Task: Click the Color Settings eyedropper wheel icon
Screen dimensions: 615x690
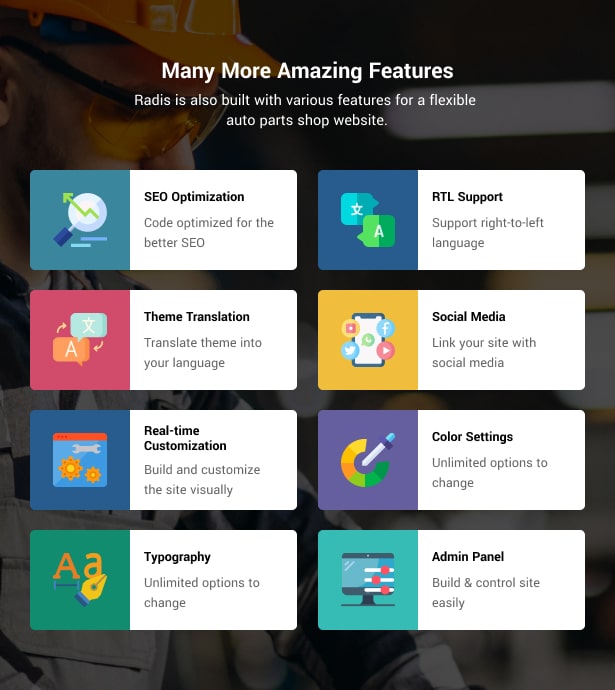Action: [368, 459]
